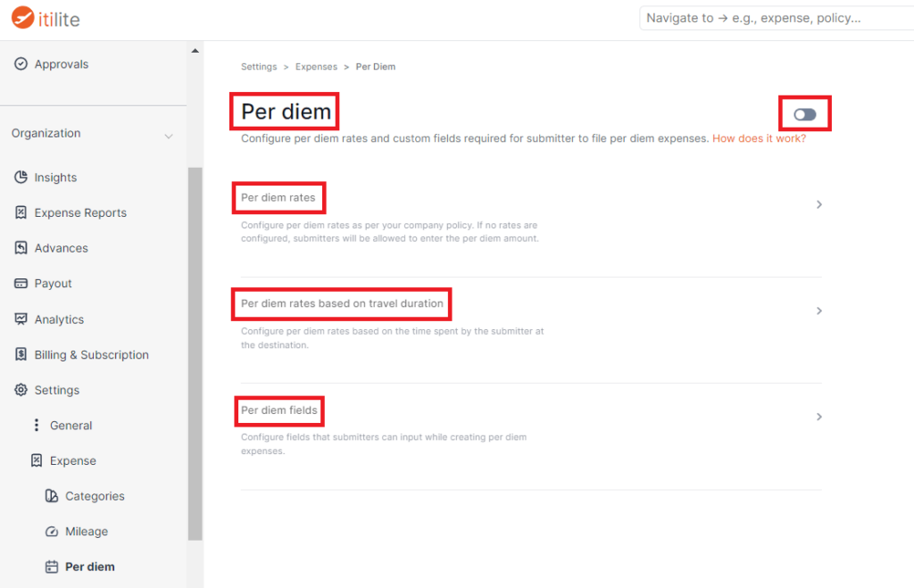914x588 pixels.
Task: Enable the Per diem toggle switch
Action: [804, 114]
